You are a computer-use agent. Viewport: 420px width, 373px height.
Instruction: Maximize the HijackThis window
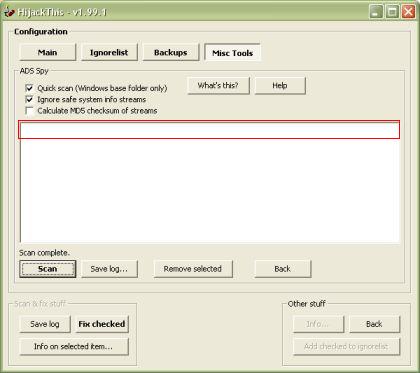[392, 12]
